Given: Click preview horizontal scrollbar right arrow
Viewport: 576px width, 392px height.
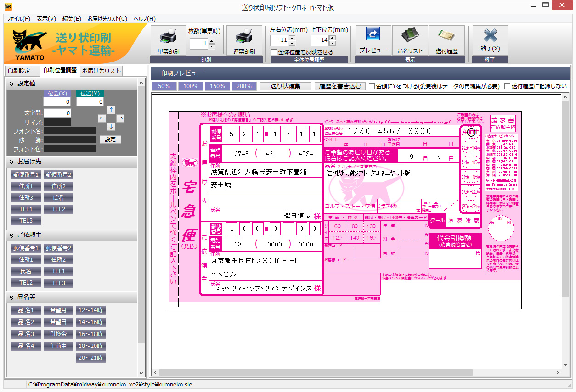Looking at the screenshot, I should 559,372.
